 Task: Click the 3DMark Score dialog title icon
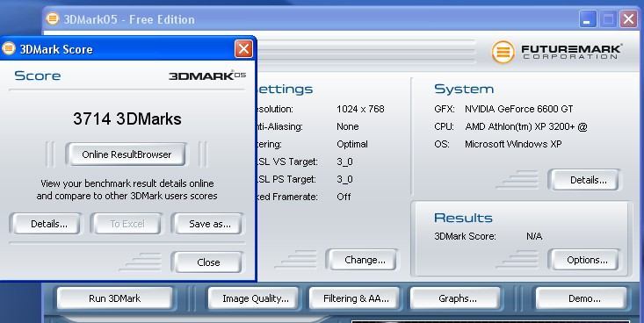(9, 48)
